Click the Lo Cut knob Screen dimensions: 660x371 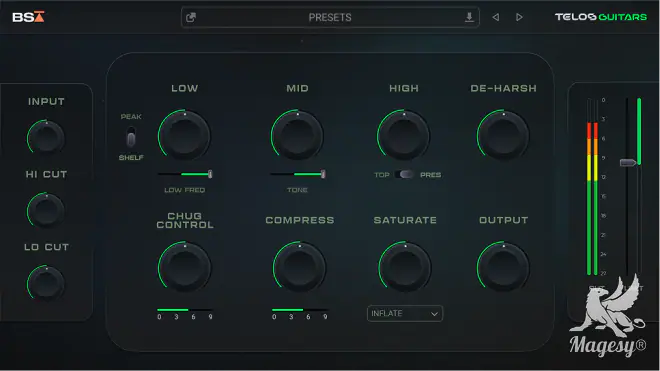[x=45, y=283]
